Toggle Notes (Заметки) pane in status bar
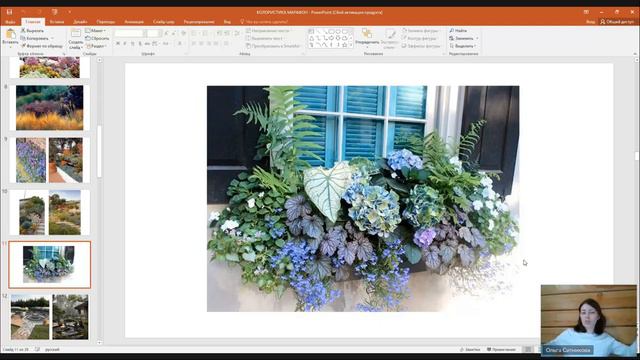 coord(470,349)
